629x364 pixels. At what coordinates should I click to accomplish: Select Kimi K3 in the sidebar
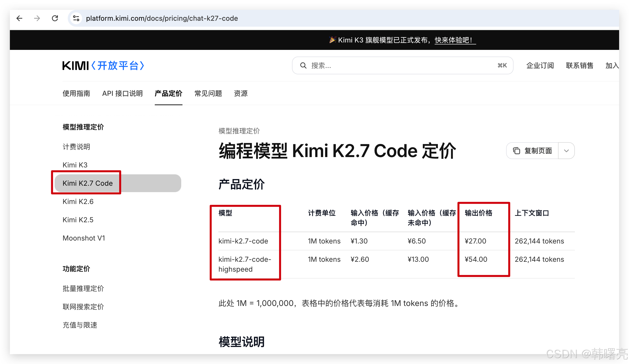click(x=75, y=165)
